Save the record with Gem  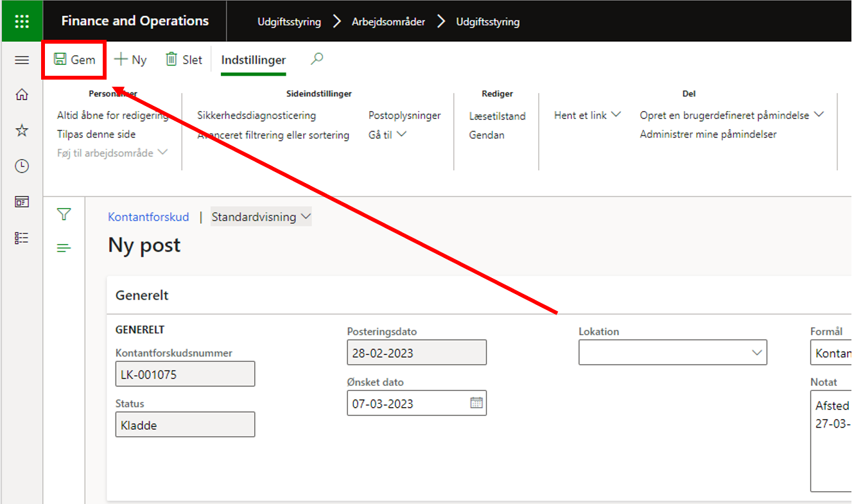tap(74, 60)
